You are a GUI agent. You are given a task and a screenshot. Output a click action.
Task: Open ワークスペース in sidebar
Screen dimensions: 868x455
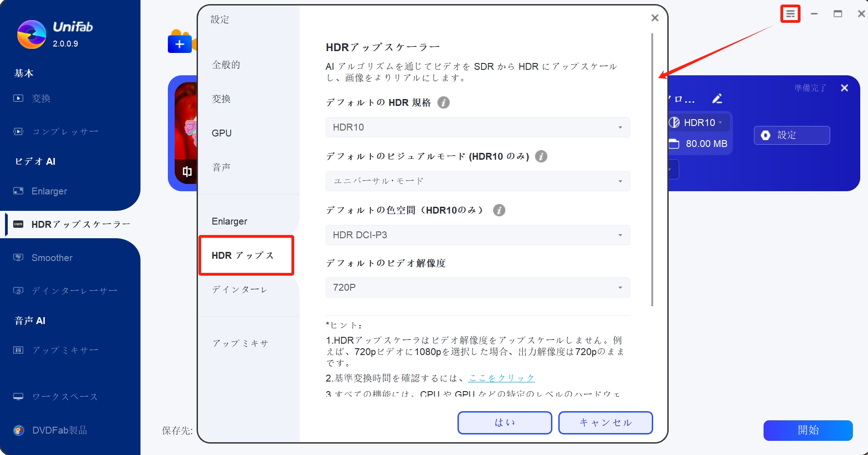(65, 397)
